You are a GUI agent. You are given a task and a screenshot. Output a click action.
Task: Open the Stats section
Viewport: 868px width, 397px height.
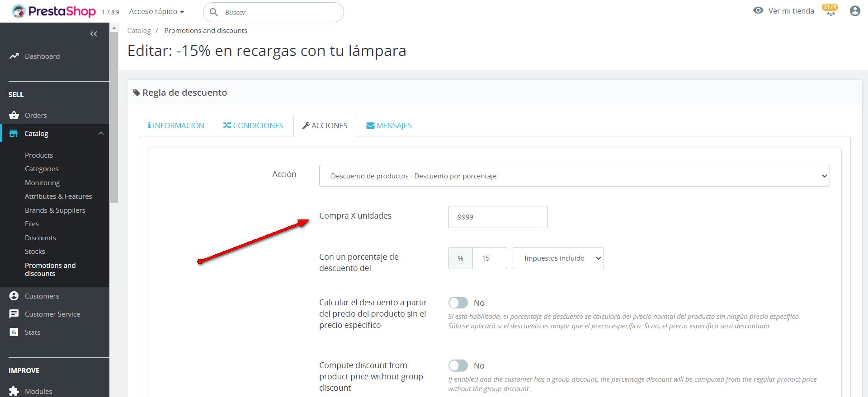click(x=33, y=332)
